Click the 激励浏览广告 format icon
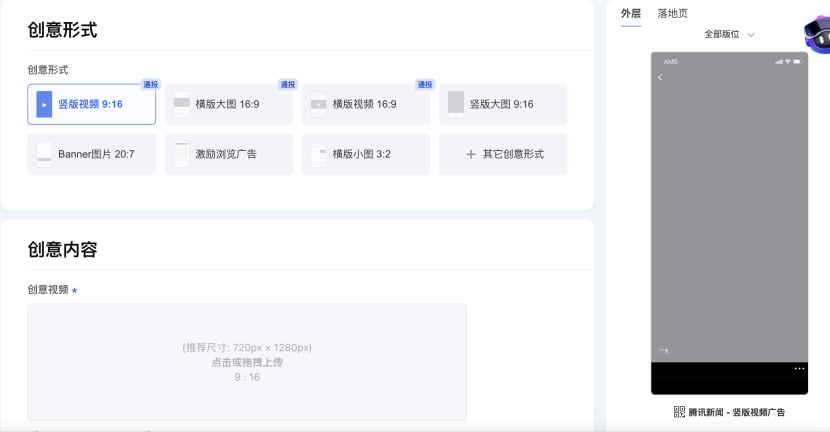 tap(181, 154)
